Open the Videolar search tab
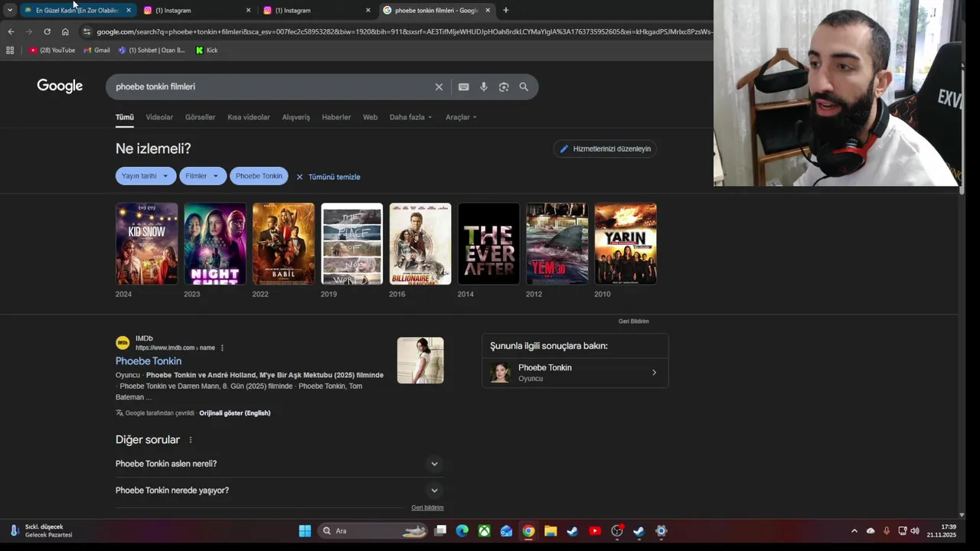This screenshot has height=551, width=980. [159, 117]
